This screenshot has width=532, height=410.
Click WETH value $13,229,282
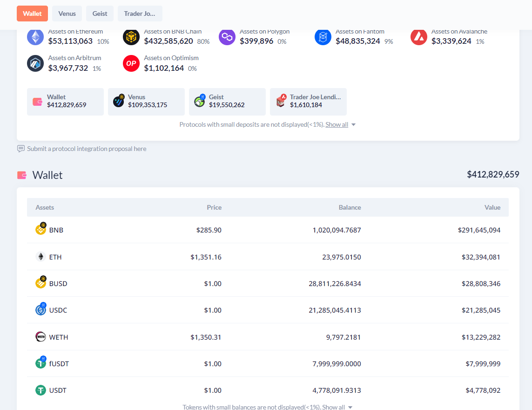tap(481, 337)
